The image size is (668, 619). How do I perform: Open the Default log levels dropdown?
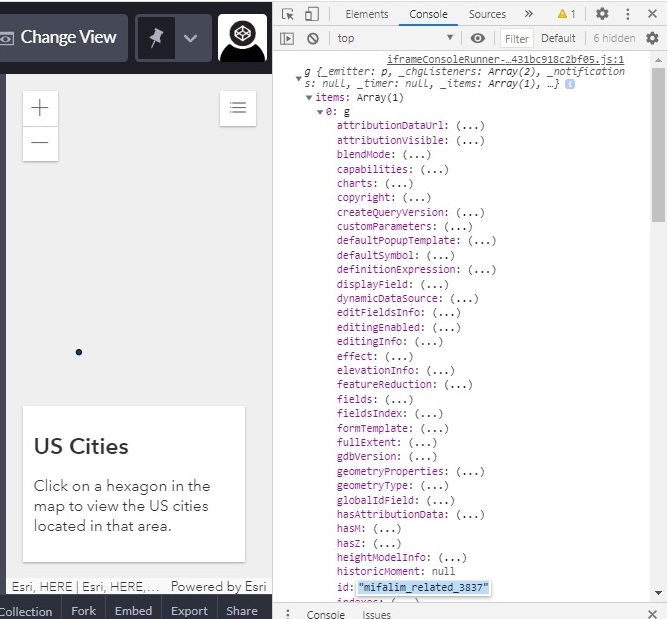coord(558,38)
